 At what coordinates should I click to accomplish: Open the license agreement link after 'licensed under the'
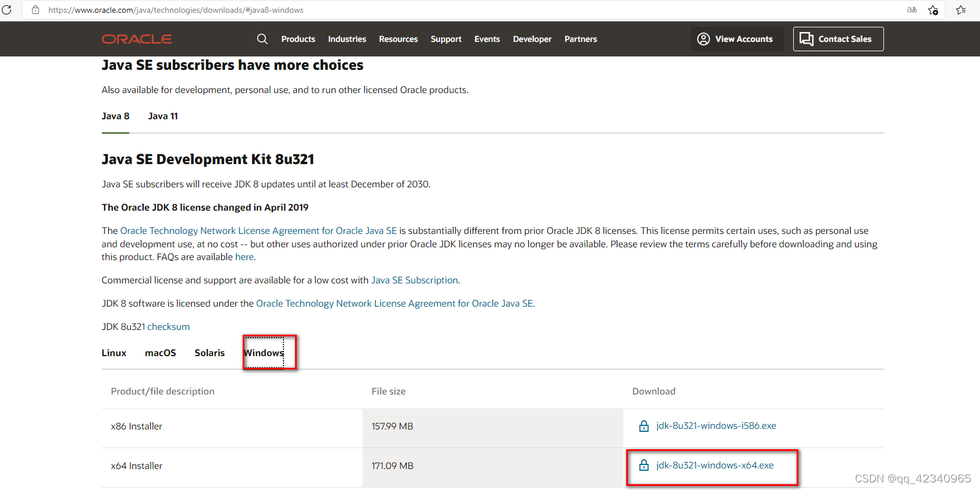[395, 304]
